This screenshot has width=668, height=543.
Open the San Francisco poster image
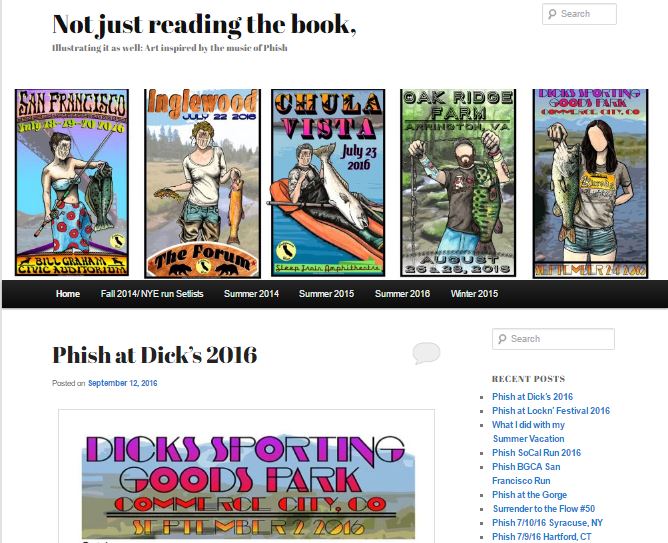(x=72, y=183)
